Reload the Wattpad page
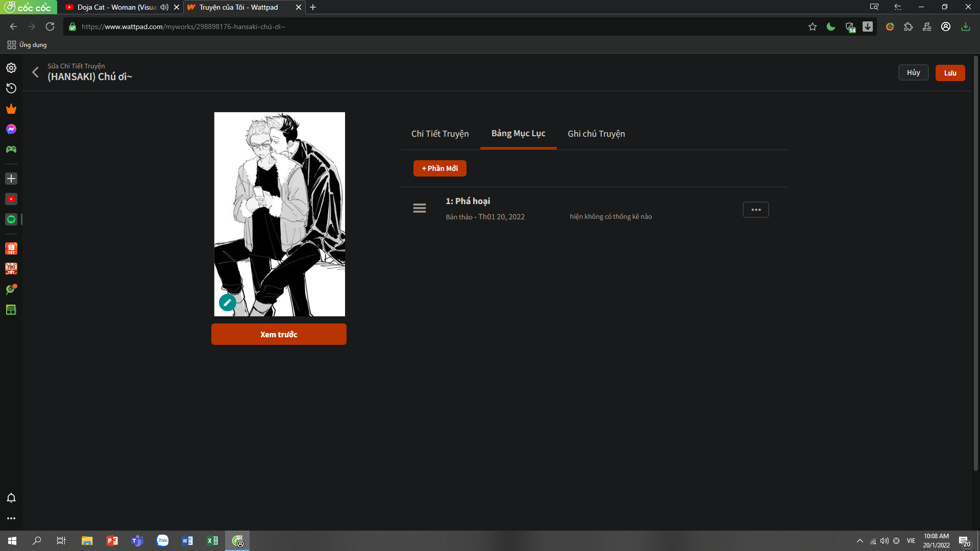The width and height of the screenshot is (980, 551). [x=50, y=27]
